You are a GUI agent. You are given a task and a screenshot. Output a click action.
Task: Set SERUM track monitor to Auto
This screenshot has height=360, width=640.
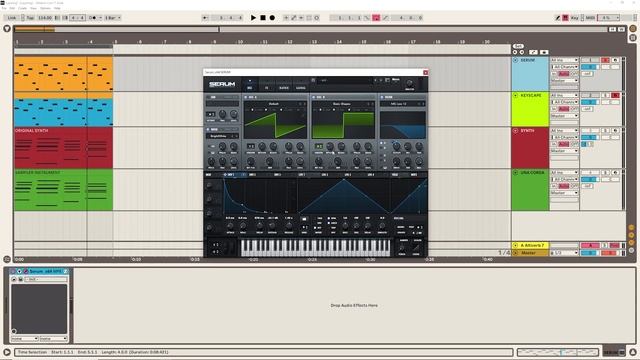point(564,74)
